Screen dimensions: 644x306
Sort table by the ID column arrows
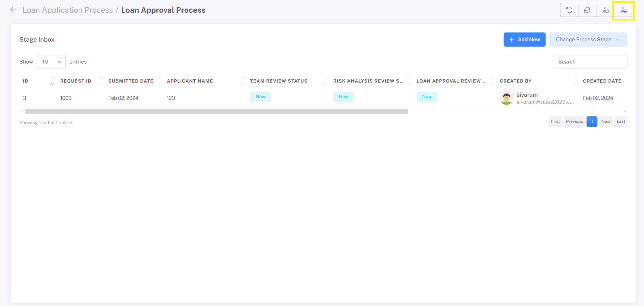pos(53,81)
